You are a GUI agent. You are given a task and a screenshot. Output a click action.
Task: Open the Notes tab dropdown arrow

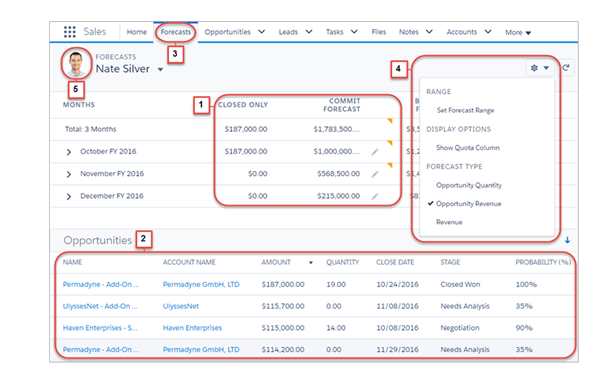[x=429, y=32]
